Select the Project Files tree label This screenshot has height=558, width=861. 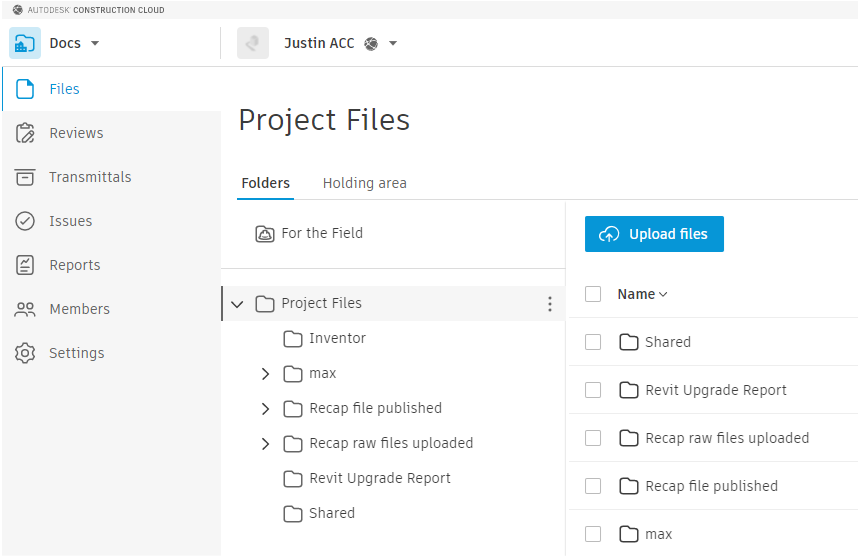pos(321,303)
